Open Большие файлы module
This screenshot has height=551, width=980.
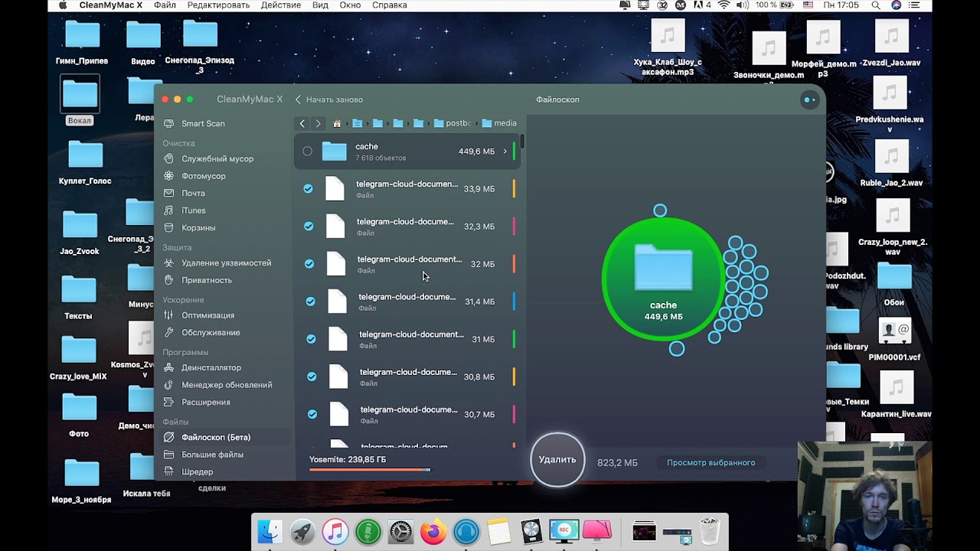point(212,455)
